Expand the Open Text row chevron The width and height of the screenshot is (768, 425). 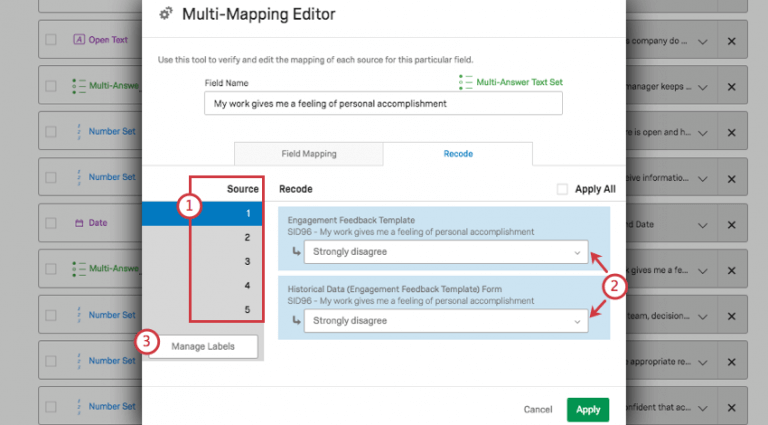(703, 41)
